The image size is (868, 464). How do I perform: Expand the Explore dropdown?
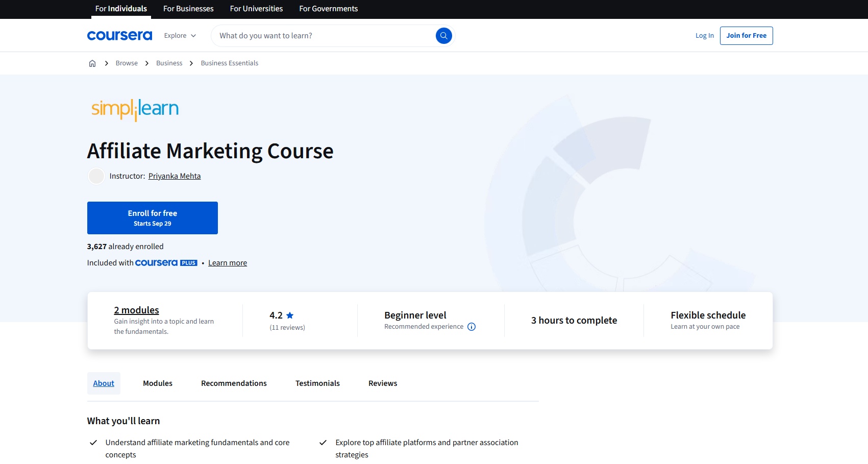click(x=180, y=36)
